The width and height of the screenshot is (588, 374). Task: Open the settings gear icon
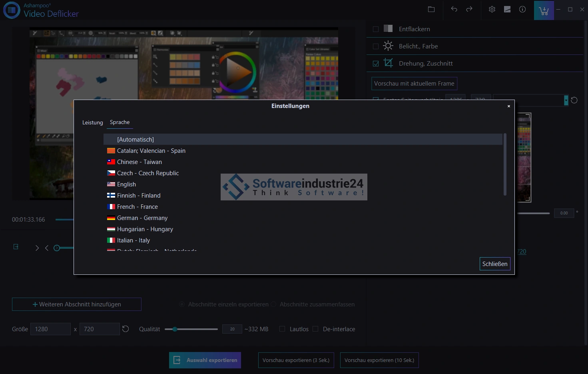pos(492,9)
